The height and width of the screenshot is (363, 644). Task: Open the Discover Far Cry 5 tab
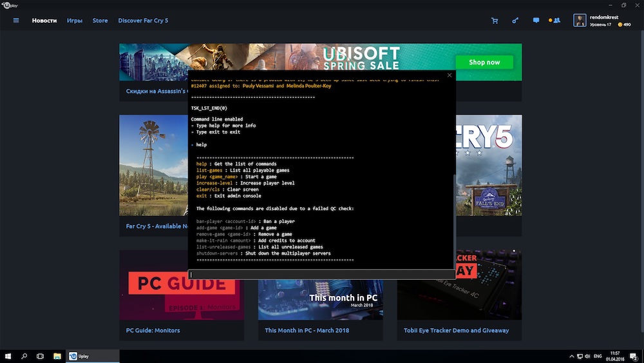pyautogui.click(x=143, y=20)
